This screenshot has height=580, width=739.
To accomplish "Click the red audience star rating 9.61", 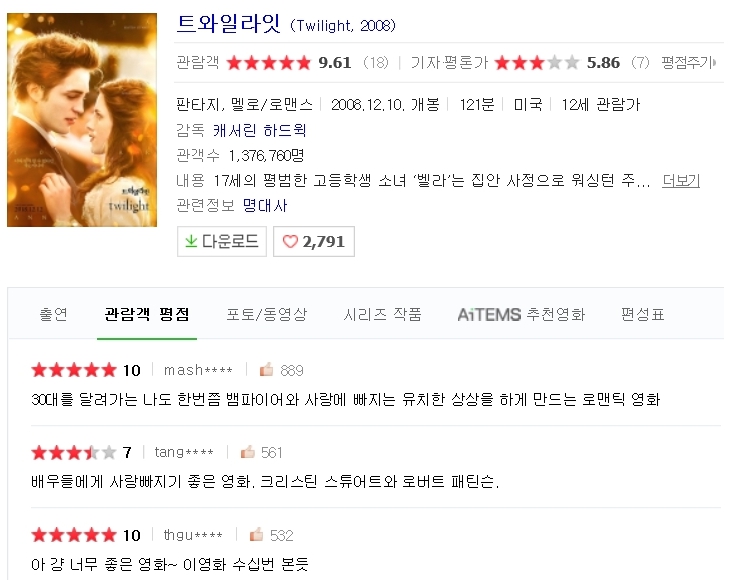I will [x=269, y=63].
